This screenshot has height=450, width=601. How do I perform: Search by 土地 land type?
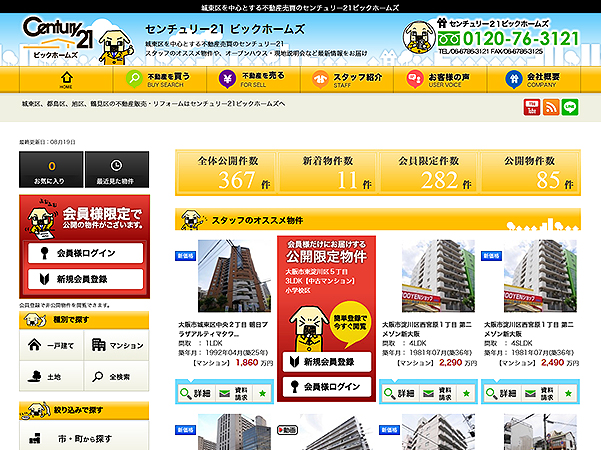(x=51, y=376)
